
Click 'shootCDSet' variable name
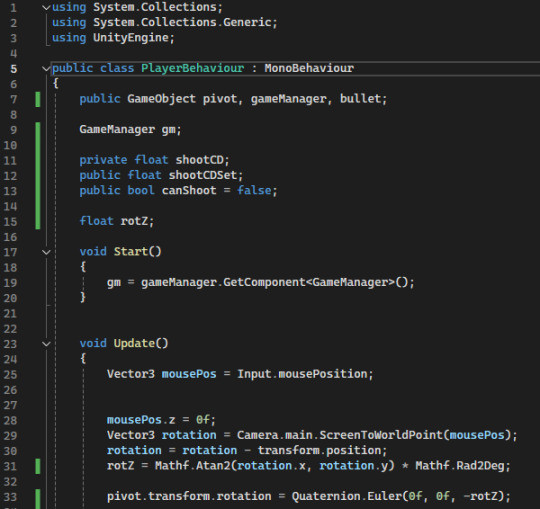coord(203,175)
